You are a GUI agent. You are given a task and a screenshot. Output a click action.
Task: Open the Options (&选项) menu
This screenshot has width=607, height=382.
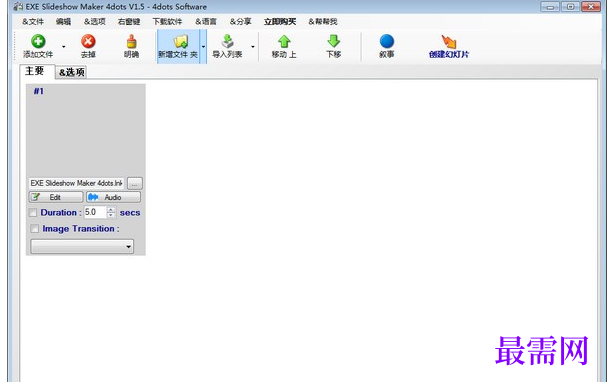tap(95, 22)
